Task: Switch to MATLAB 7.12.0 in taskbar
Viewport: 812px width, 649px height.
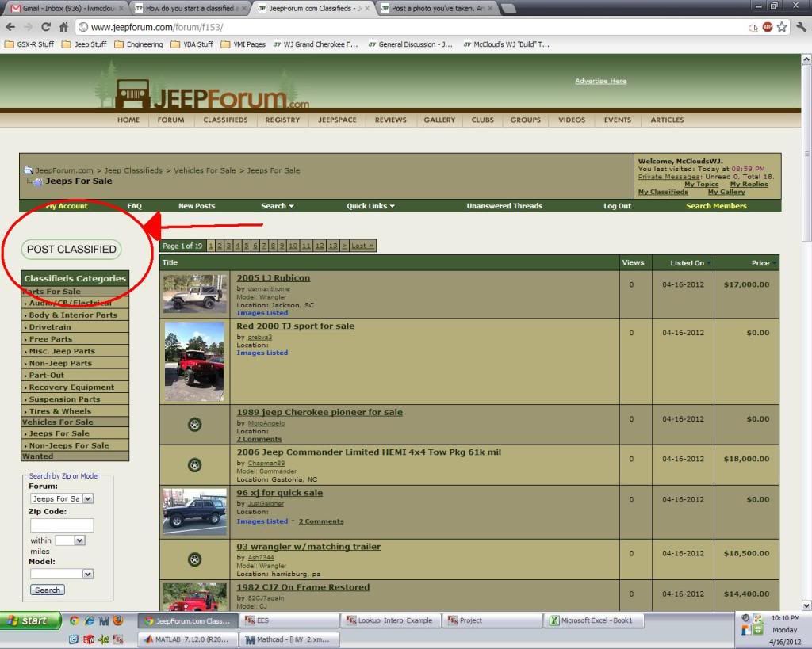Action: point(188,639)
